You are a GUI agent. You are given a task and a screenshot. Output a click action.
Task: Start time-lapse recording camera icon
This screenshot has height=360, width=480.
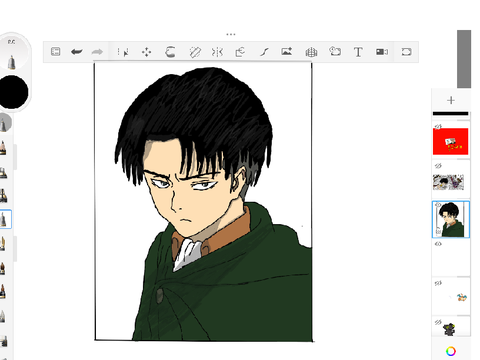[x=382, y=52]
